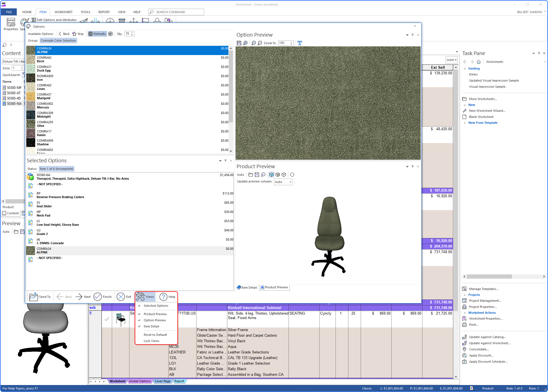Click the Skip star button
The image size is (548, 392).
point(78,34)
